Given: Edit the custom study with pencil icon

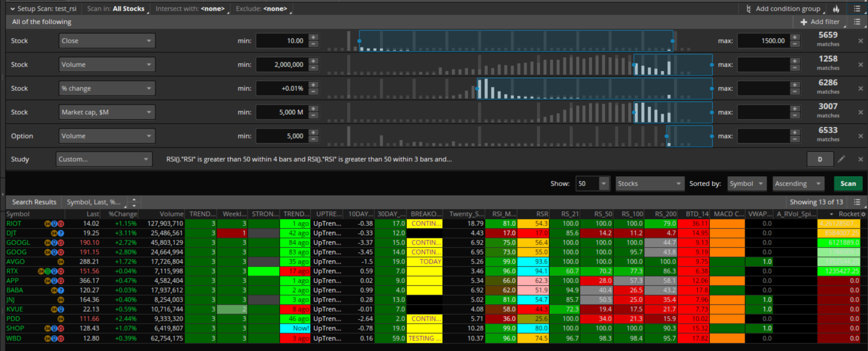Looking at the screenshot, I should point(842,159).
